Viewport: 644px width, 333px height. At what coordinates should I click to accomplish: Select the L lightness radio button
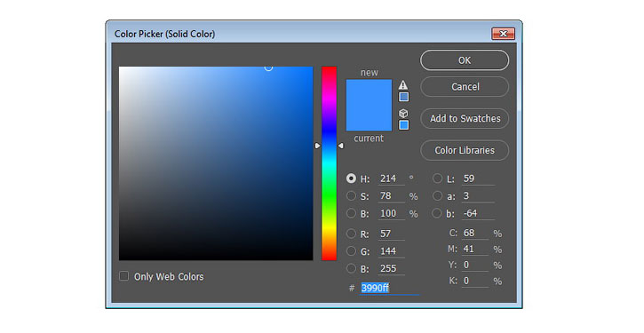click(437, 178)
